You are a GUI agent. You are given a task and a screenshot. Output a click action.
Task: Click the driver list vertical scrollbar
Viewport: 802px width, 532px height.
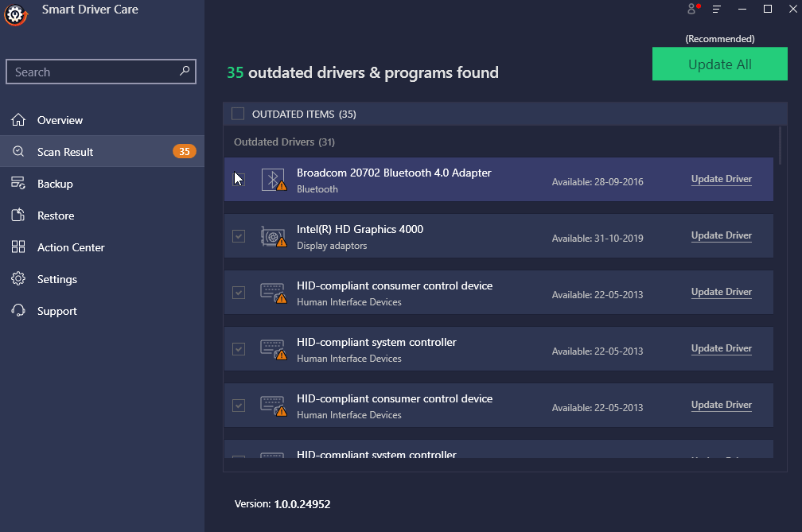(780, 146)
